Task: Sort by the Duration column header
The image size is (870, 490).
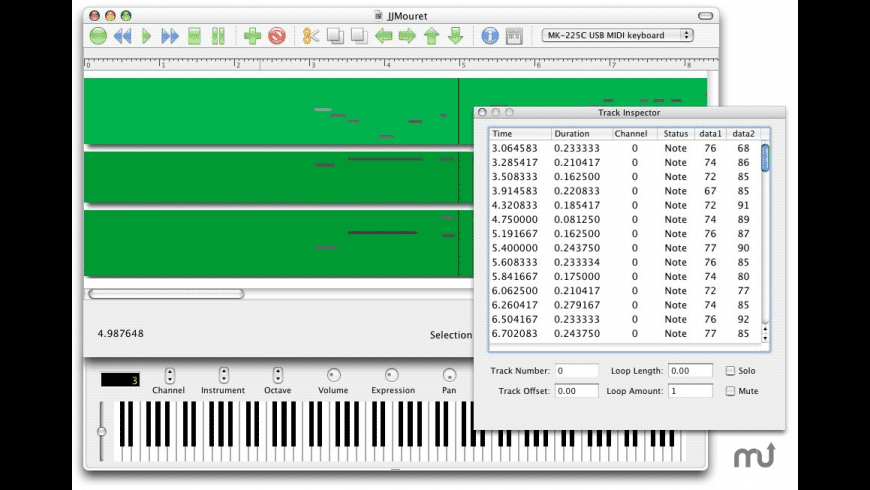Action: pyautogui.click(x=581, y=134)
